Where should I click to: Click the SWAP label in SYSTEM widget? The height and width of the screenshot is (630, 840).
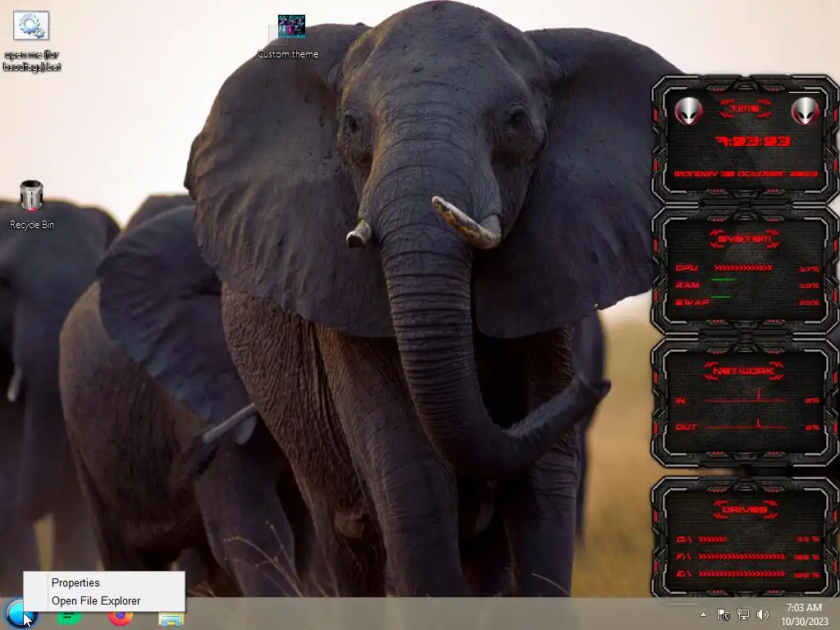pos(692,302)
